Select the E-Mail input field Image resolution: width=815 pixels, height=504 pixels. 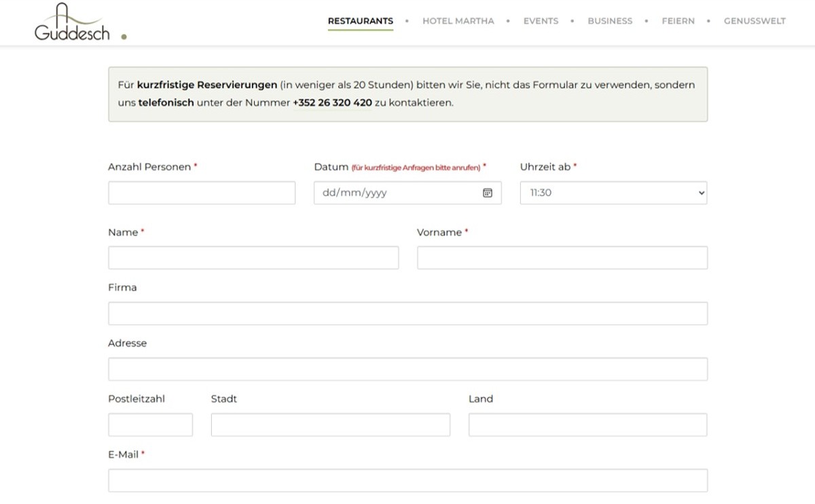coord(407,480)
